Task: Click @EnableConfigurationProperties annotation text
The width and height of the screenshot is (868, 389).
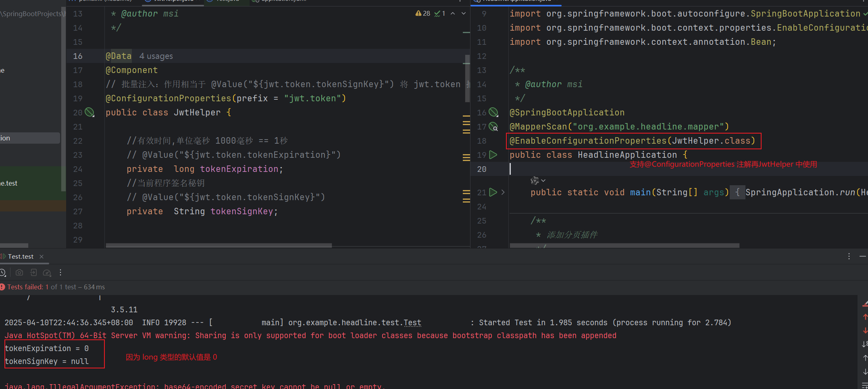Action: (589, 141)
